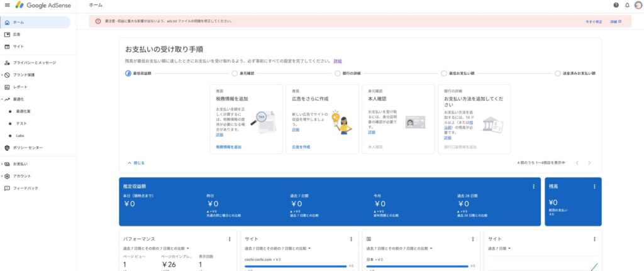Open options menu of サイト card listing cochi-cochi.com
This screenshot has height=271, width=644.
click(x=351, y=239)
